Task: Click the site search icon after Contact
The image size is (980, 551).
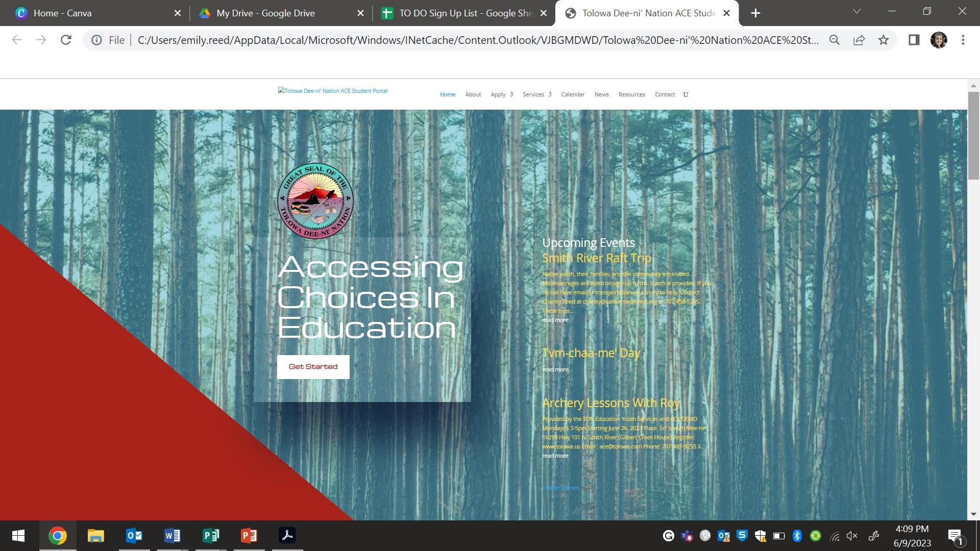Action: [685, 94]
